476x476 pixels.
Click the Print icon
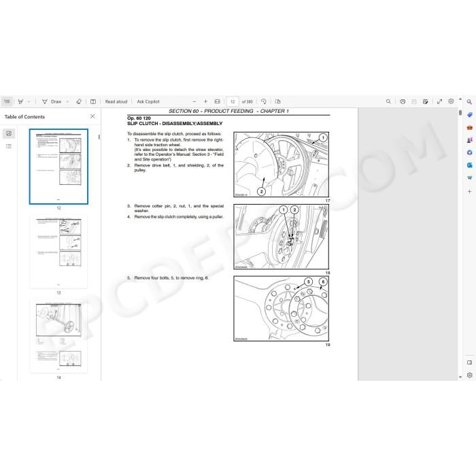[x=403, y=101]
